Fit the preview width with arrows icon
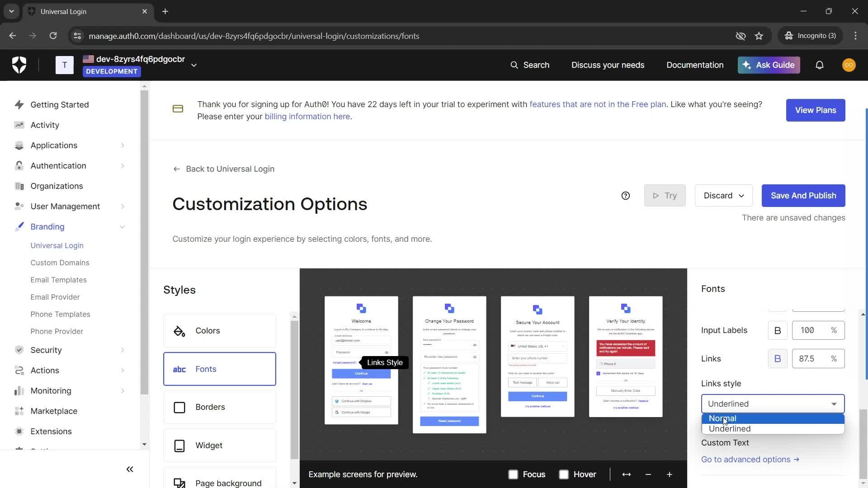 [626, 474]
